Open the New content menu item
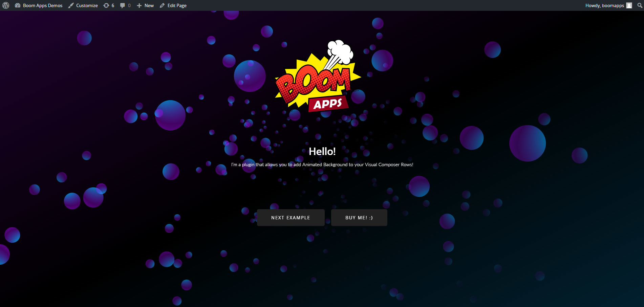 coord(148,5)
